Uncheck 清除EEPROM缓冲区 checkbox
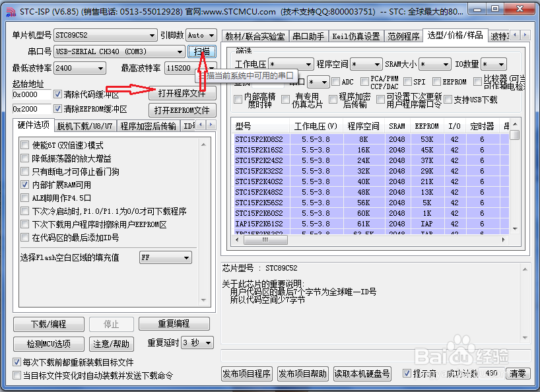The image size is (540, 392). [x=57, y=109]
